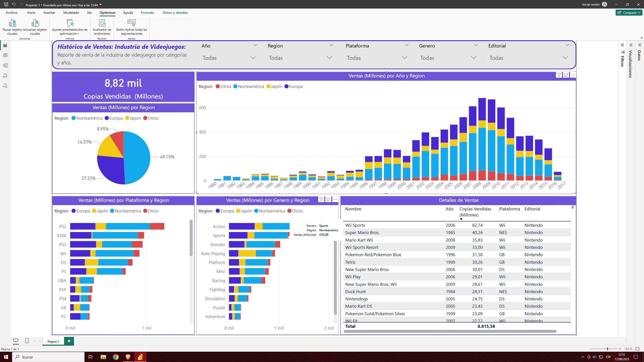Toggle Japón legend item in pie chart
This screenshot has height=362, width=644.
pyautogui.click(x=133, y=118)
